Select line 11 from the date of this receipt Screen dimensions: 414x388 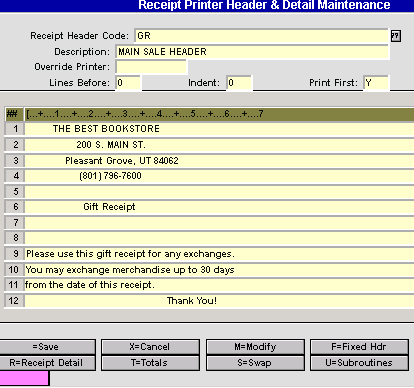pyautogui.click(x=219, y=285)
